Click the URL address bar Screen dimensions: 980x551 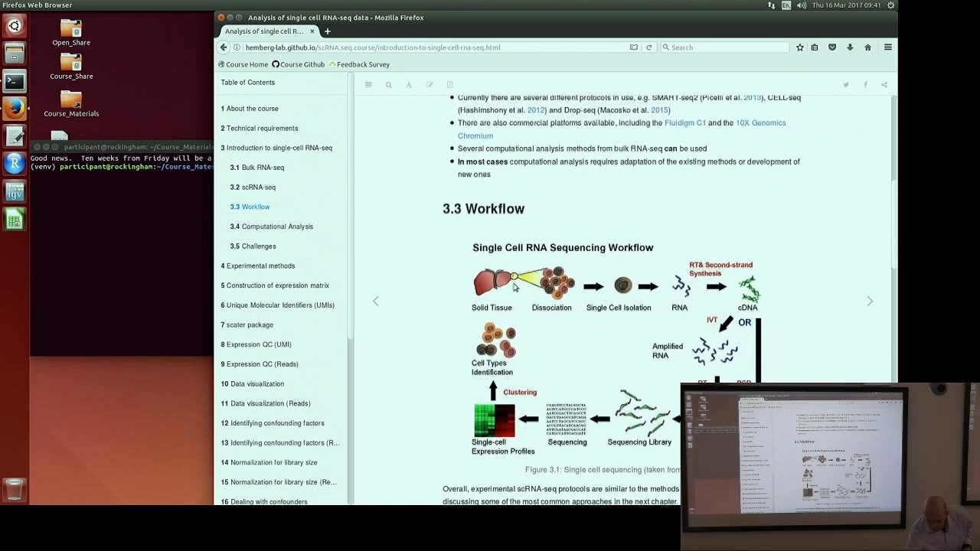433,47
